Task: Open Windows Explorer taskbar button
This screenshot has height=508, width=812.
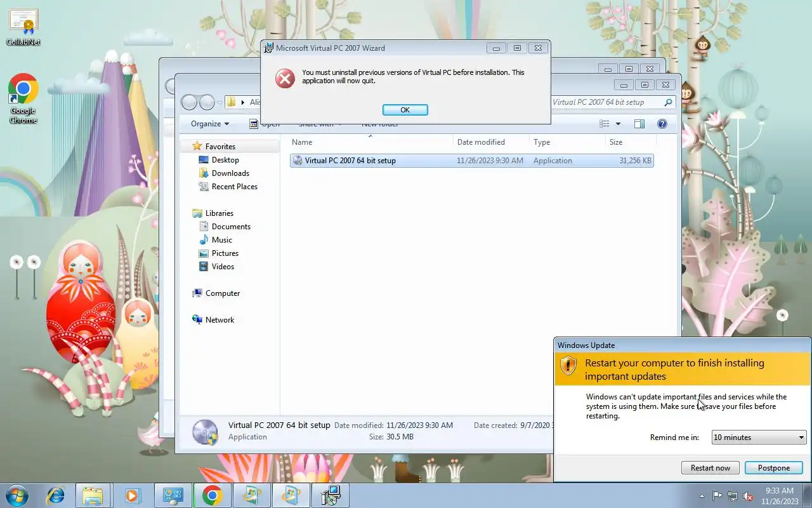Action: pyautogui.click(x=93, y=495)
